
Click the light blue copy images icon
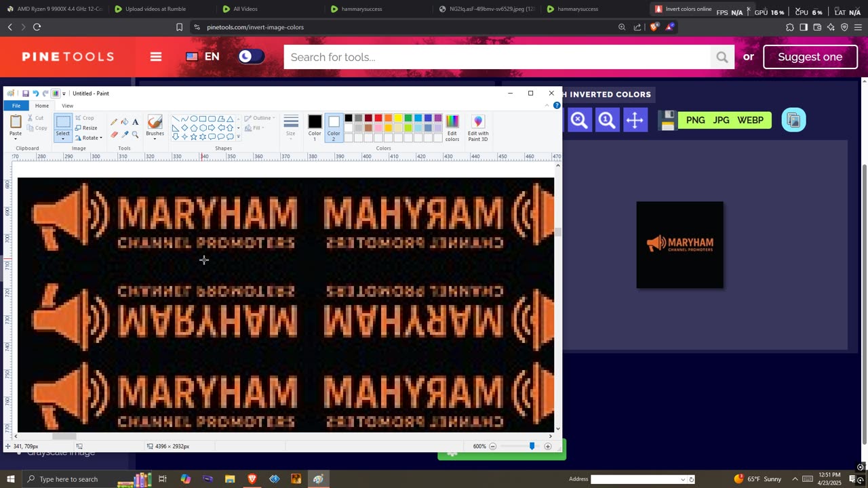[x=793, y=120]
